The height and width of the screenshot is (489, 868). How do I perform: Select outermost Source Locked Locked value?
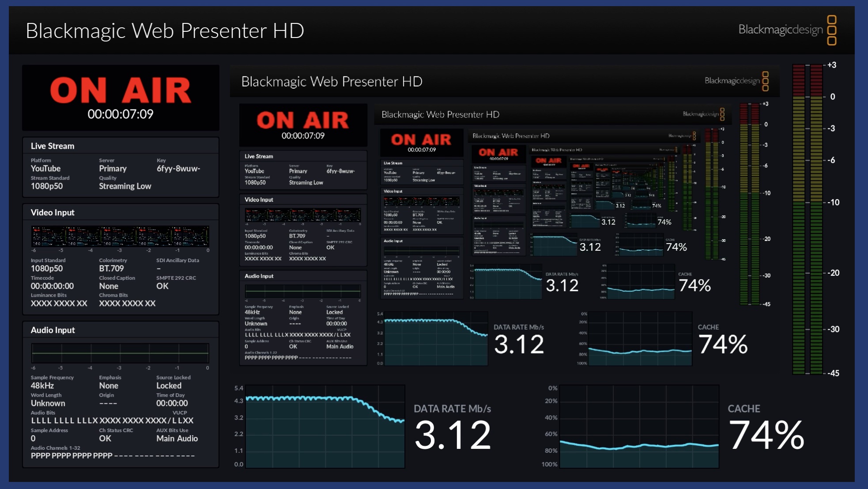pos(169,386)
